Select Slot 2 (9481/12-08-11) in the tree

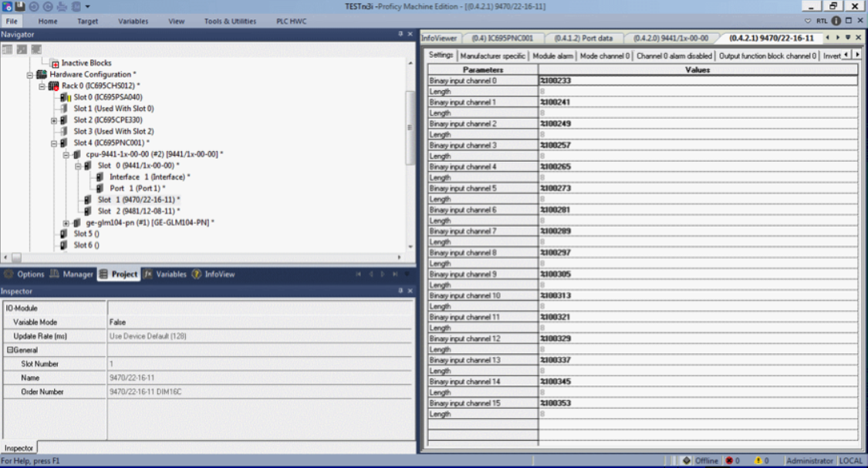[138, 211]
